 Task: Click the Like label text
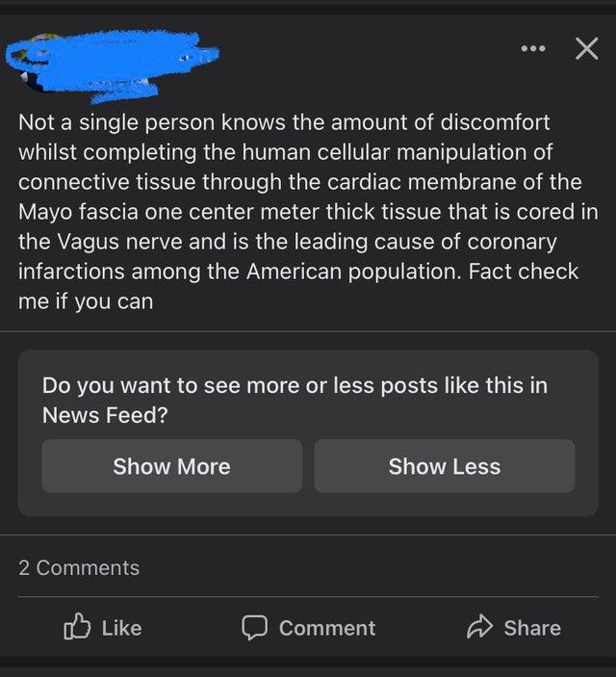pyautogui.click(x=121, y=628)
